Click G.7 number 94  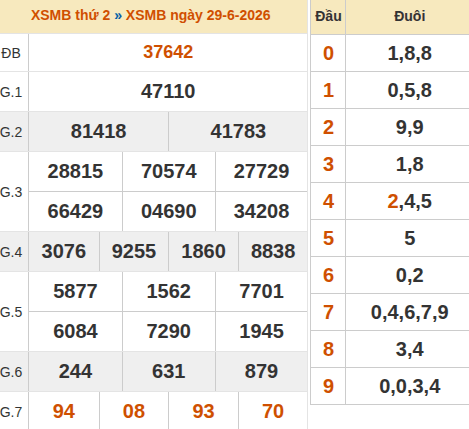[64, 411]
